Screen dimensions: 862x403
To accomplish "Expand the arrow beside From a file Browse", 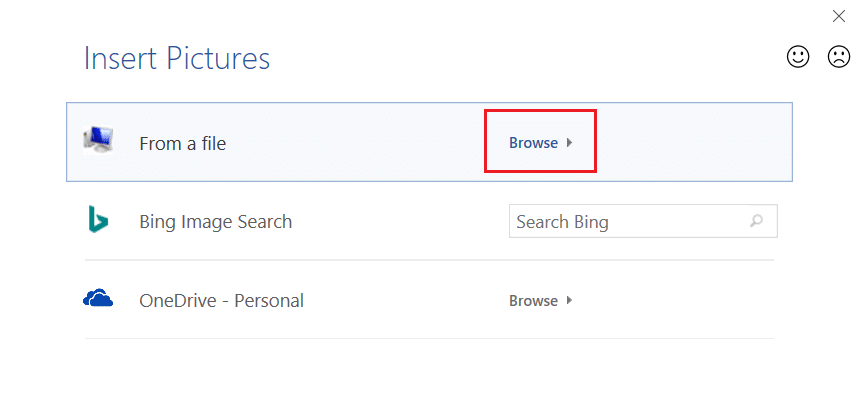I will pos(570,143).
